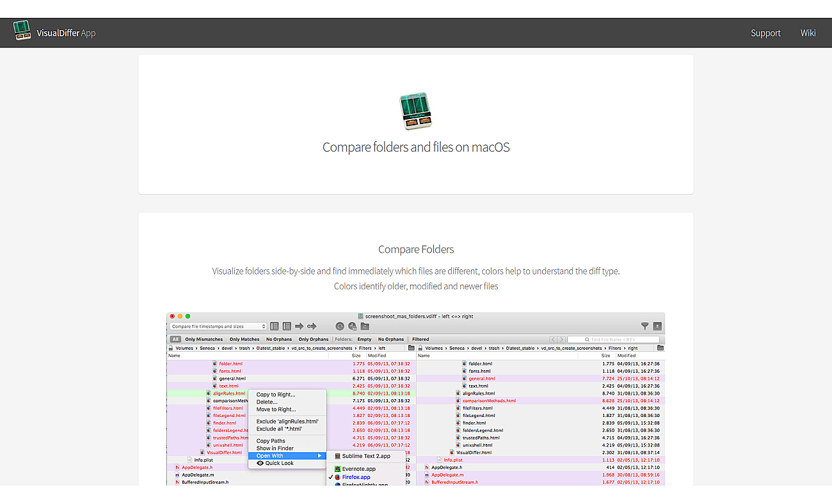Click the previous result chevron button
Viewport: 832px width, 504px height.
click(554, 340)
